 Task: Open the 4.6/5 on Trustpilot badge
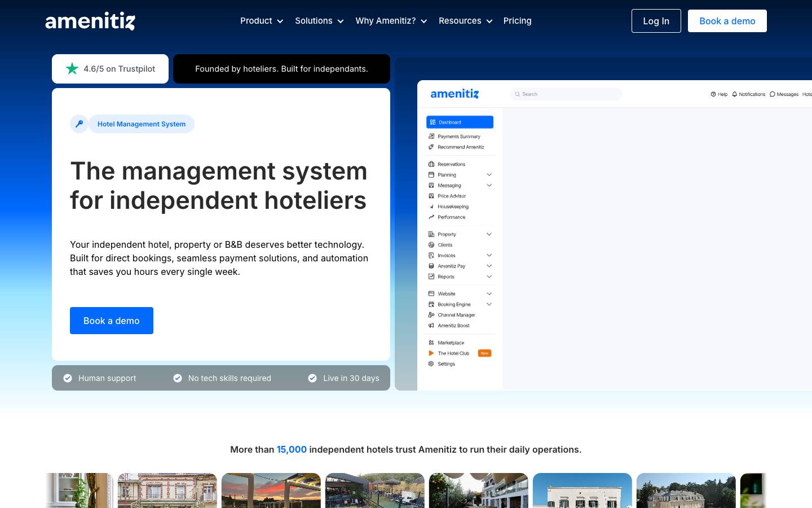click(110, 69)
